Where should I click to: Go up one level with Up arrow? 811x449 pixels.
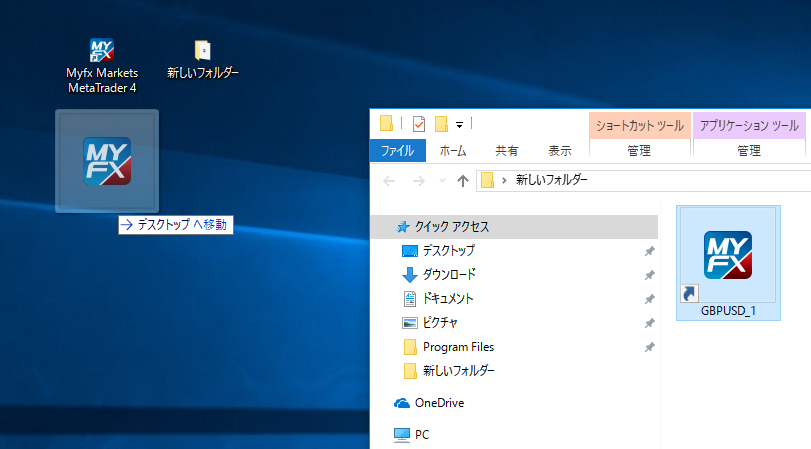point(463,181)
